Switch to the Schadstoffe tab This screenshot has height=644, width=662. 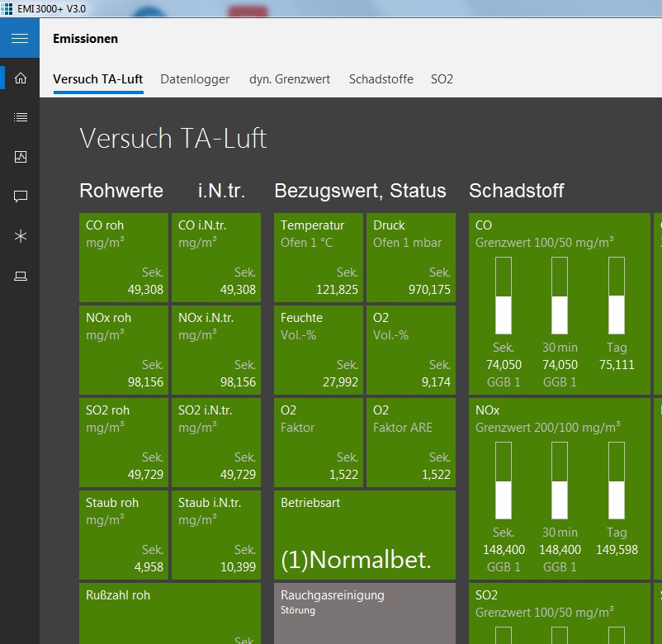point(381,79)
